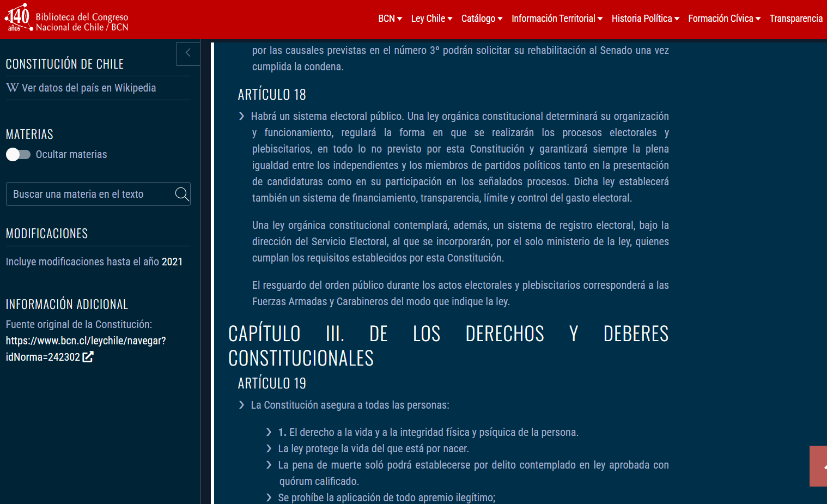Click the Wikipedia W icon

[13, 88]
